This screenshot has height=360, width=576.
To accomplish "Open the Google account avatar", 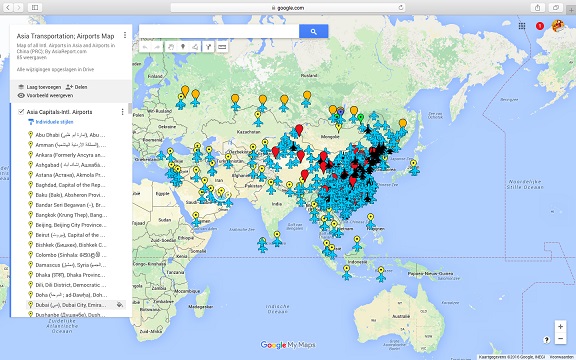I will click(558, 26).
